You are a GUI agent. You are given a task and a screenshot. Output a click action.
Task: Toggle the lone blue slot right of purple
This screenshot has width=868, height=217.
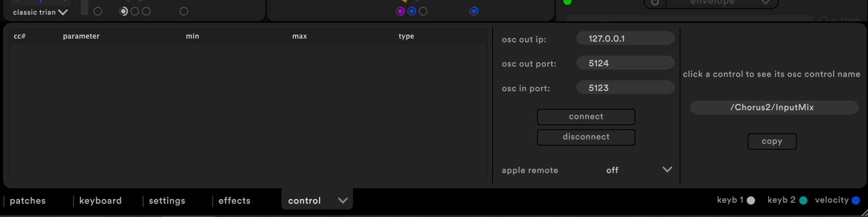(474, 12)
